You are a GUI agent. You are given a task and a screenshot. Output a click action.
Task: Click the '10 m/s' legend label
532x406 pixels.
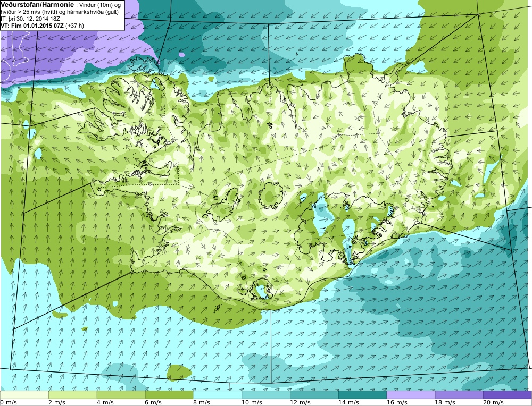click(x=252, y=402)
